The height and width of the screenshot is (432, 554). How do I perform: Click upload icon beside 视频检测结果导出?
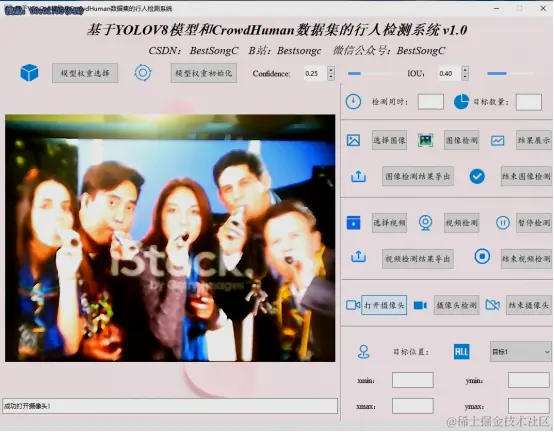358,256
